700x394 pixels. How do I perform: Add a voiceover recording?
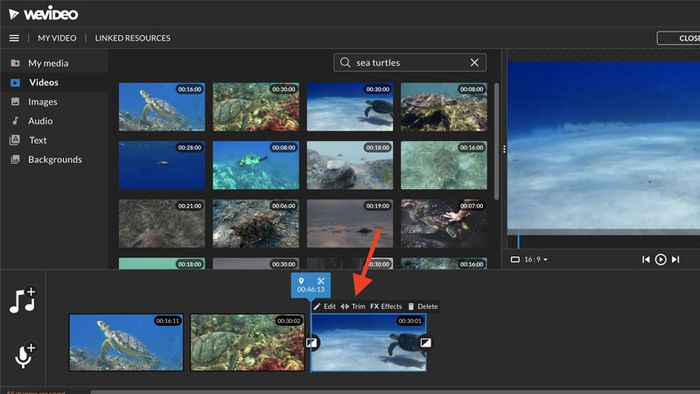click(24, 355)
